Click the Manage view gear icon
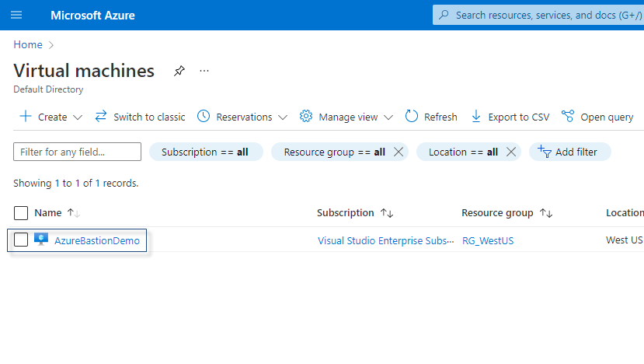Viewport: 644px width, 364px height. click(x=305, y=117)
